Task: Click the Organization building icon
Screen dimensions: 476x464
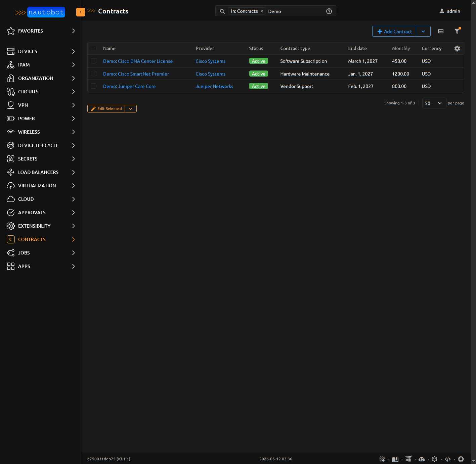Action: pos(11,78)
